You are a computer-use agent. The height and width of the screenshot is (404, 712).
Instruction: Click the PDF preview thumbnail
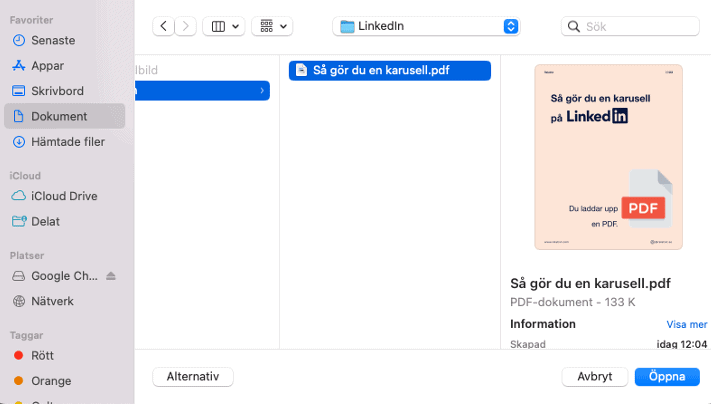click(608, 157)
